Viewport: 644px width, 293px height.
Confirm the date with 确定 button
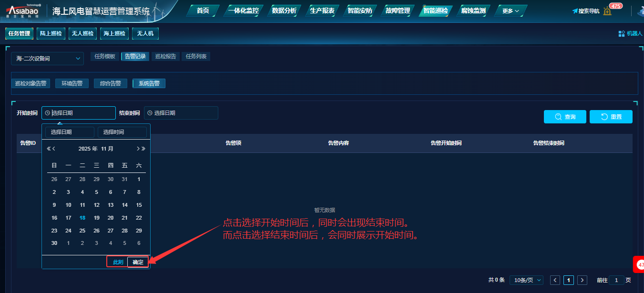138,262
